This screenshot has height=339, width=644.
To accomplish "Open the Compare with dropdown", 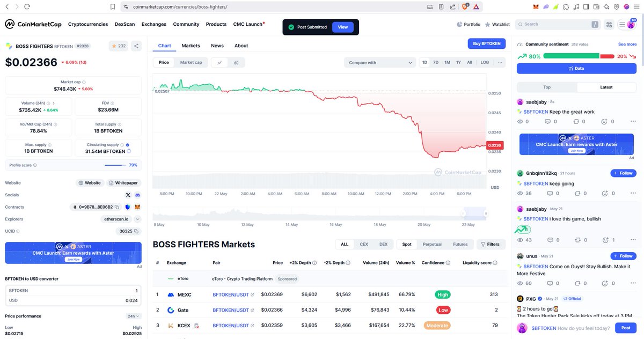I will (379, 63).
